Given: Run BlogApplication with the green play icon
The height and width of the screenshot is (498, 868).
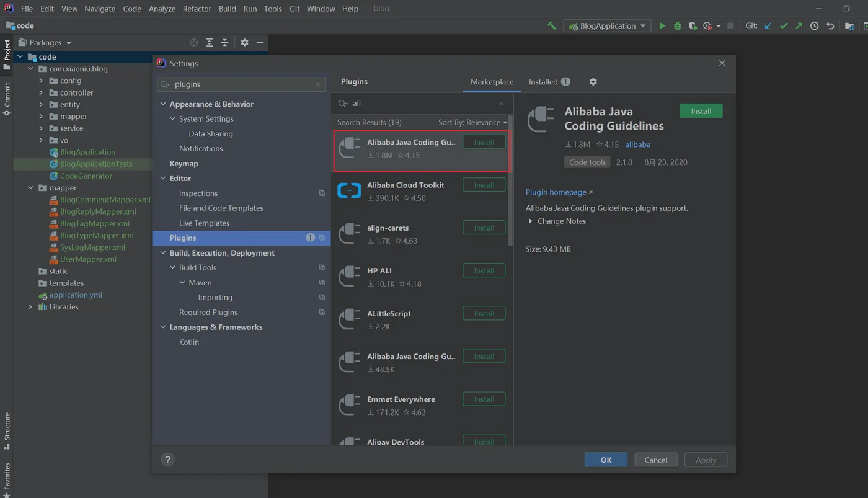Looking at the screenshot, I should tap(662, 26).
